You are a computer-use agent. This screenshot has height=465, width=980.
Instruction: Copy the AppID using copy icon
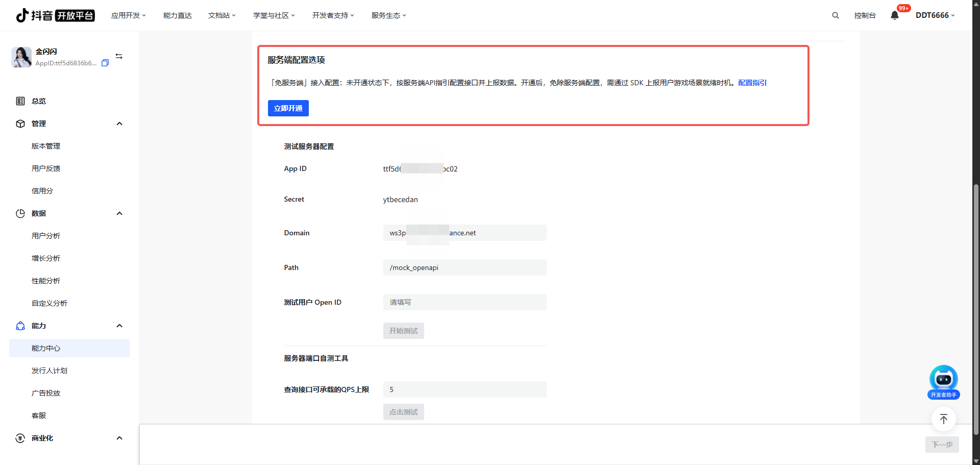[x=105, y=63]
